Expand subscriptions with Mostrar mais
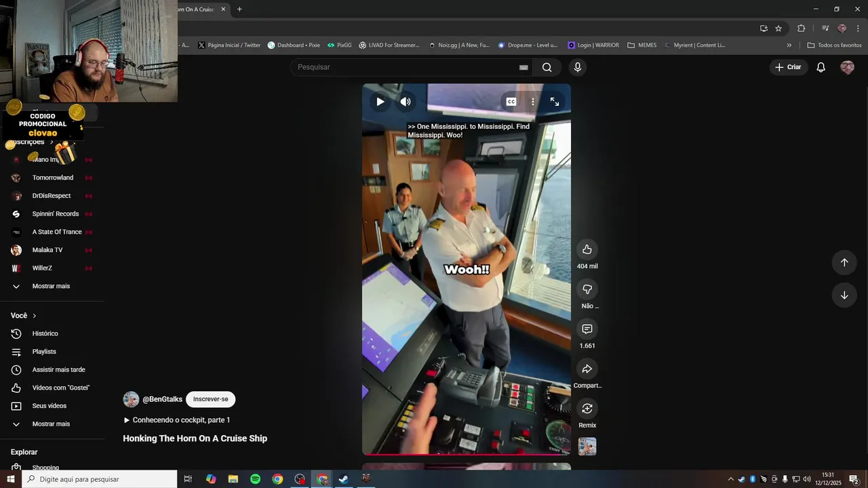The width and height of the screenshot is (868, 488). click(x=52, y=286)
